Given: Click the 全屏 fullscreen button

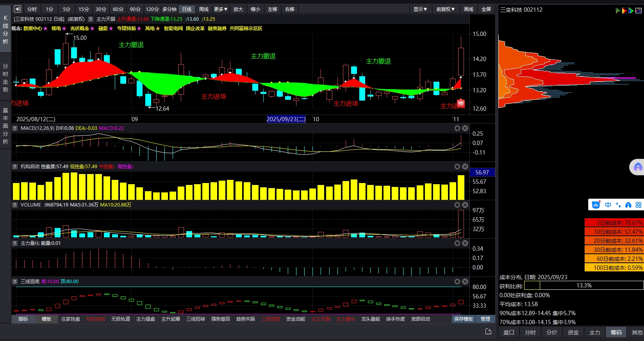Looking at the screenshot, I should click(486, 9).
